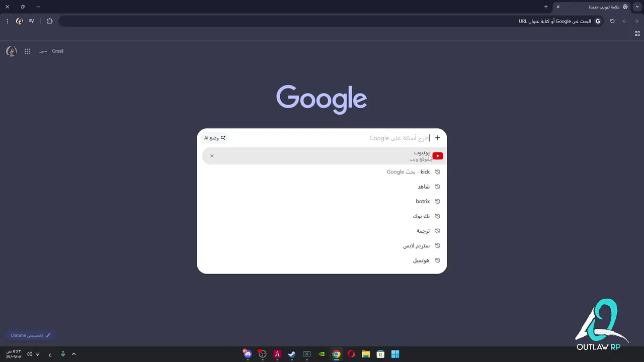Open Opera browser from the taskbar
Viewport: 644px width, 362px height.
[x=351, y=354]
